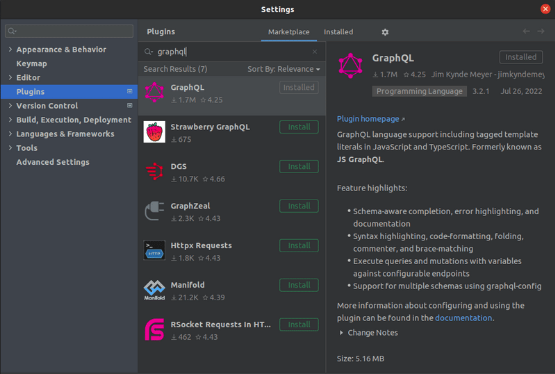This screenshot has width=555, height=374.
Task: Close the Settings dialog
Action: click(x=545, y=9)
